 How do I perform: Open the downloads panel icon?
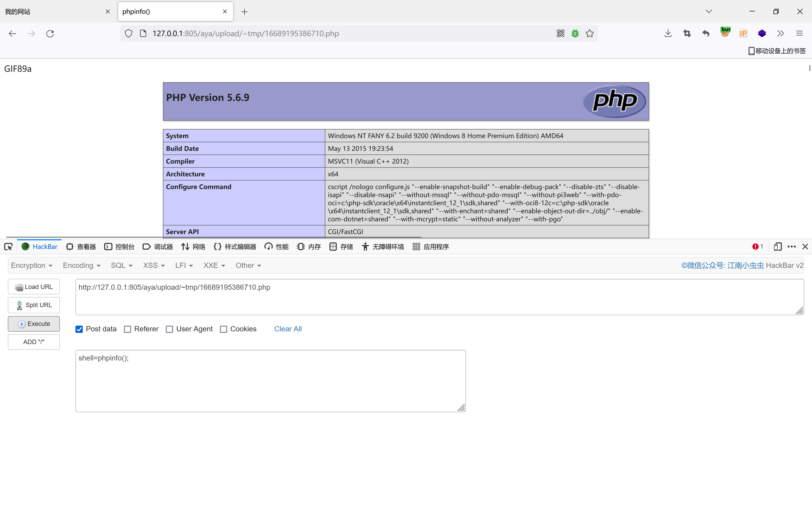click(x=668, y=33)
